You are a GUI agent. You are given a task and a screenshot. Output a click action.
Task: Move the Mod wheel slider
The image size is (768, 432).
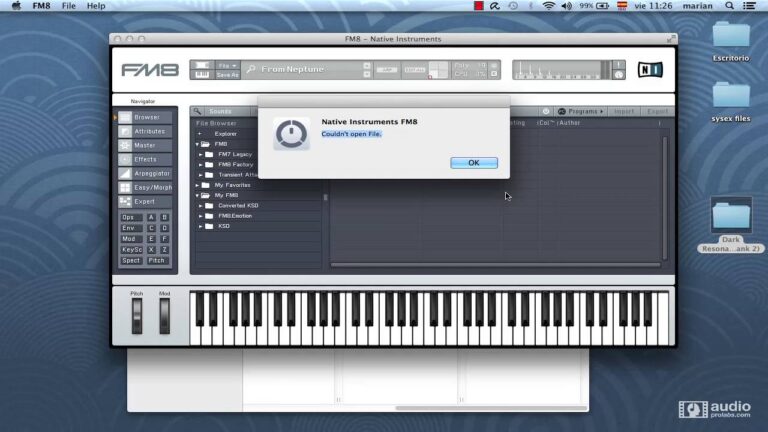pyautogui.click(x=165, y=316)
